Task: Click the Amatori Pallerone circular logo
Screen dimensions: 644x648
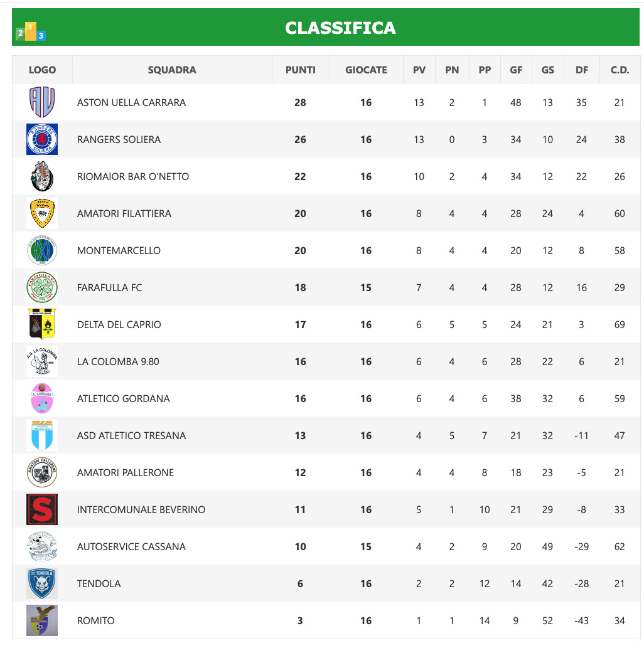Action: click(42, 472)
